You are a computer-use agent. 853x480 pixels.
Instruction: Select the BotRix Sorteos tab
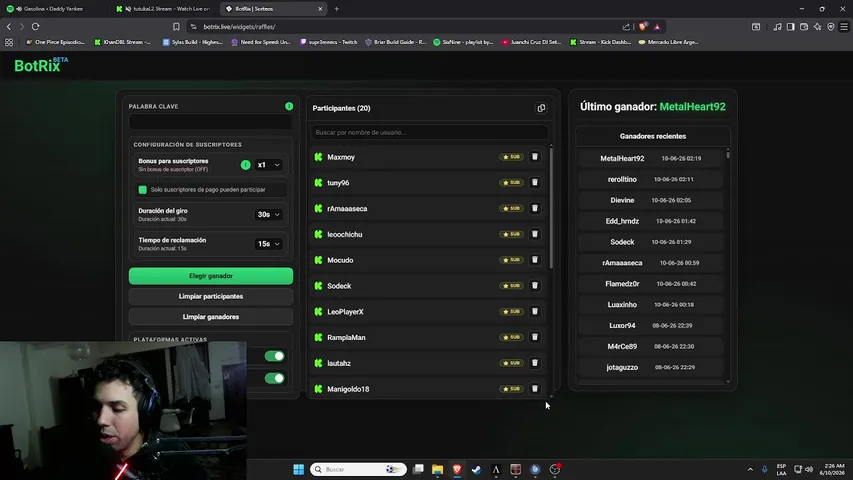(272, 9)
